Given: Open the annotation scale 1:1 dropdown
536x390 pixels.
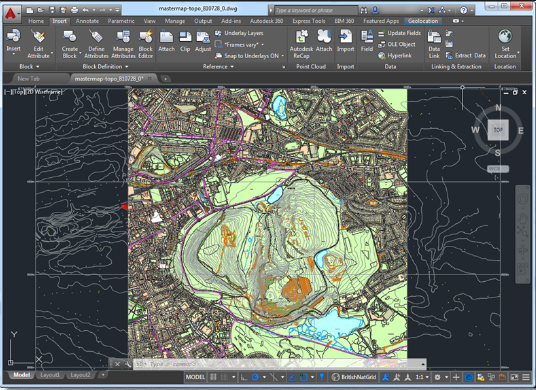Looking at the screenshot, I should tap(422, 377).
